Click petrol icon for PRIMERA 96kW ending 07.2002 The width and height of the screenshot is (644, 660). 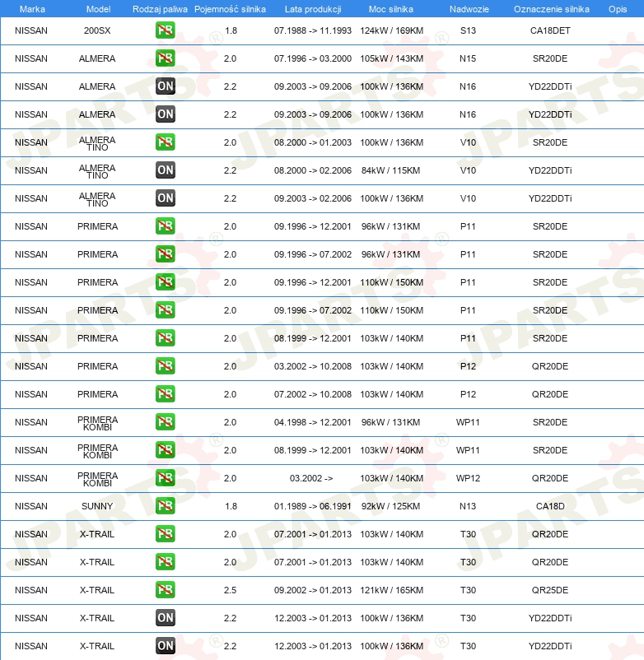[x=165, y=254]
